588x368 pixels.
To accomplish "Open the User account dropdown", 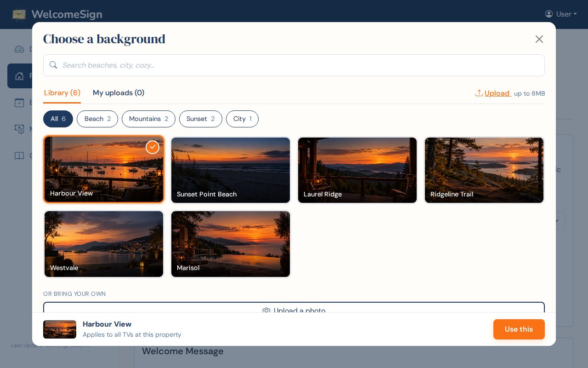I will pos(561,14).
